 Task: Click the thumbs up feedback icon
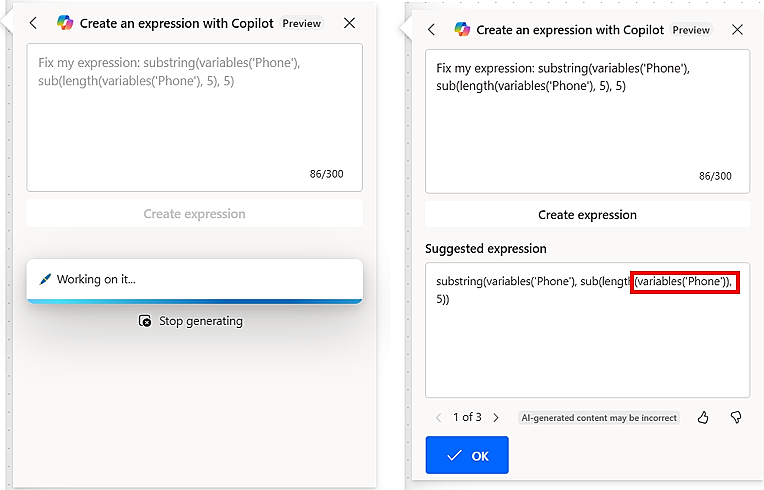tap(703, 417)
